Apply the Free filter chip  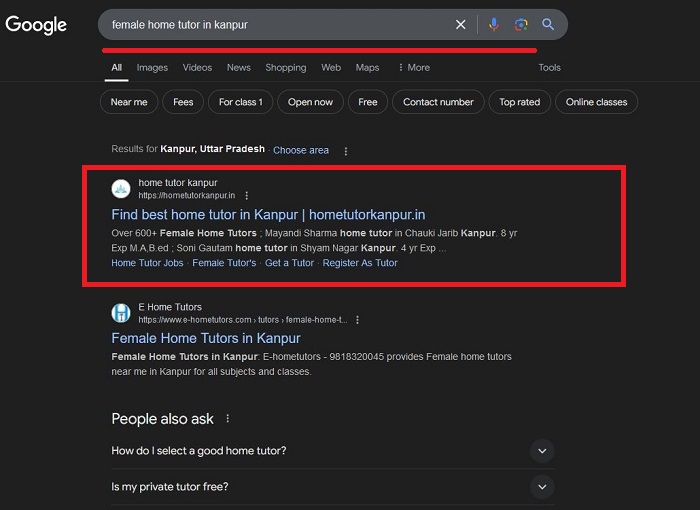pyautogui.click(x=368, y=102)
